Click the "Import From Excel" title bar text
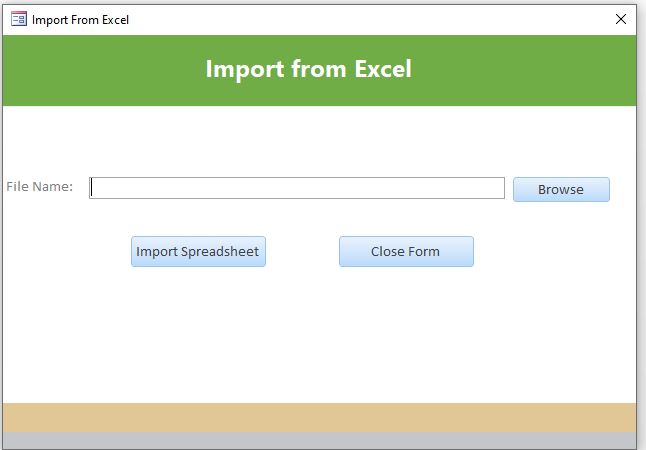The image size is (646, 450). 80,19
